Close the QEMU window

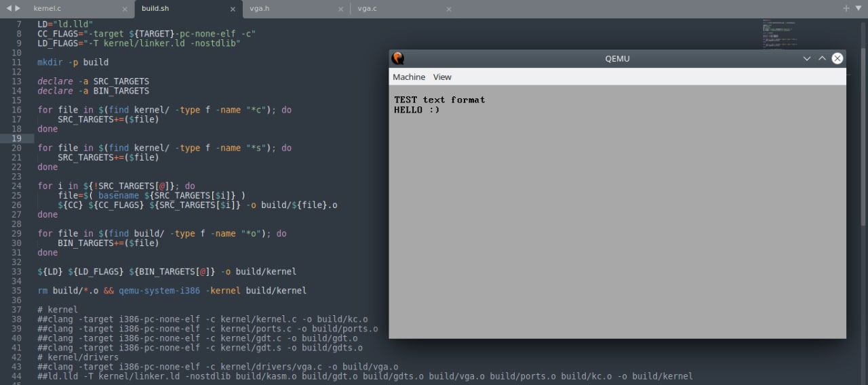[837, 58]
